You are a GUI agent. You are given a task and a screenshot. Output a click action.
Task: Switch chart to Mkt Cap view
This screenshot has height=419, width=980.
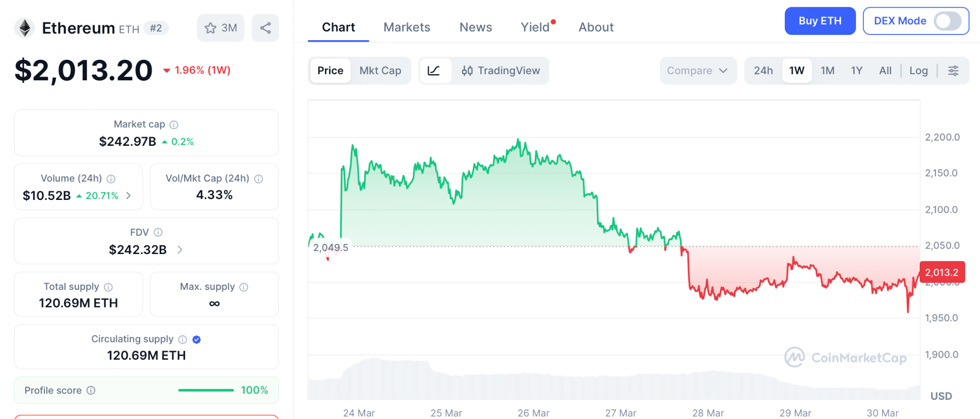(380, 71)
